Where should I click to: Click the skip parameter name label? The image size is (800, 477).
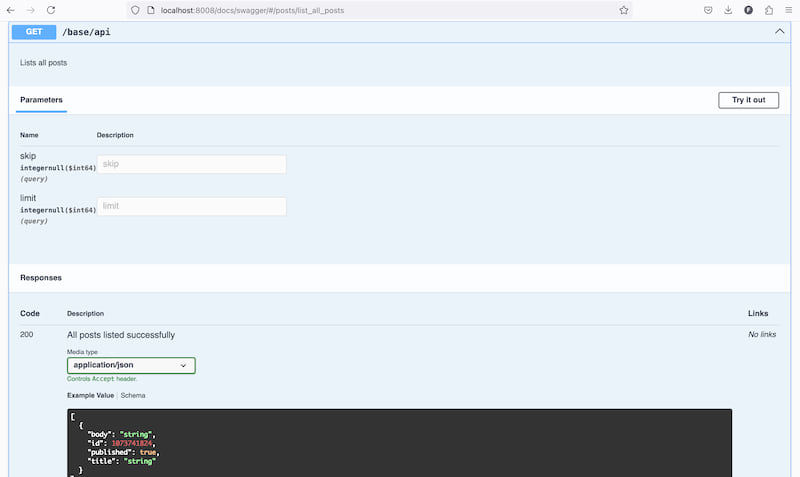pos(28,156)
